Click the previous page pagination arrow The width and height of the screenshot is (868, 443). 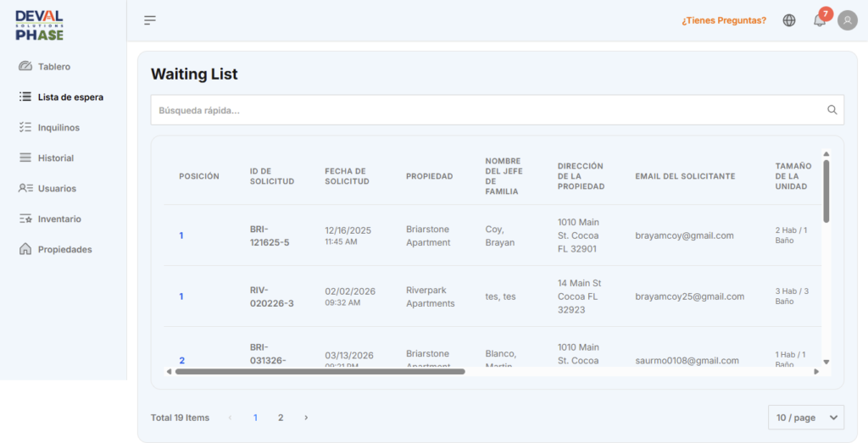point(230,418)
